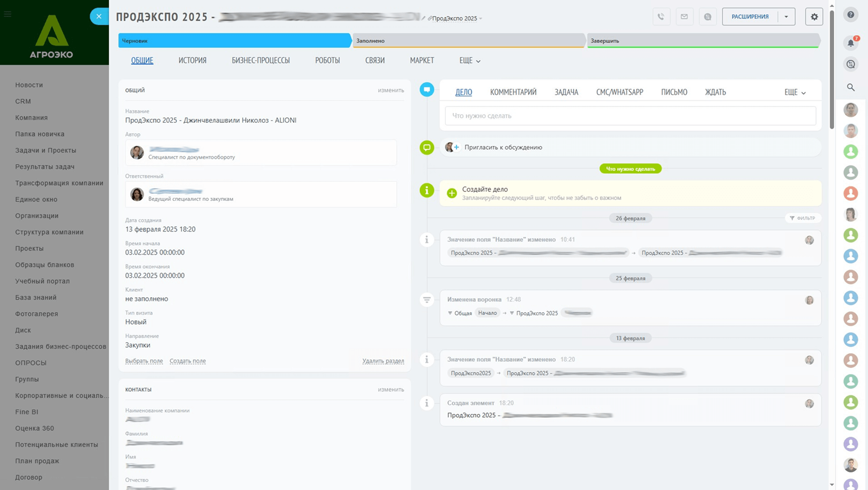Click the phone call icon in header
This screenshot has width=868, height=490.
[x=661, y=16]
